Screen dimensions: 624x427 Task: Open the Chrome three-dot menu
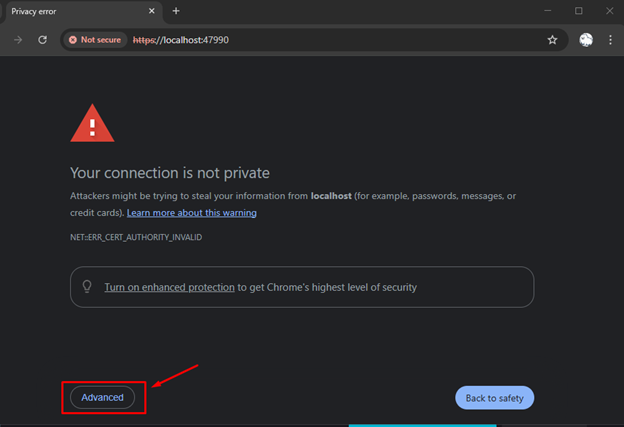(x=610, y=40)
